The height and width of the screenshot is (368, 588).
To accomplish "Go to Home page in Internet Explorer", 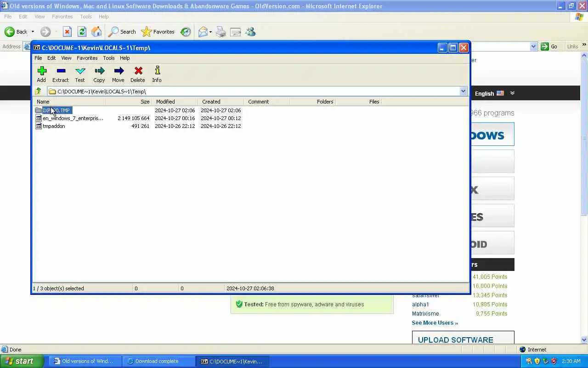I will point(96,32).
